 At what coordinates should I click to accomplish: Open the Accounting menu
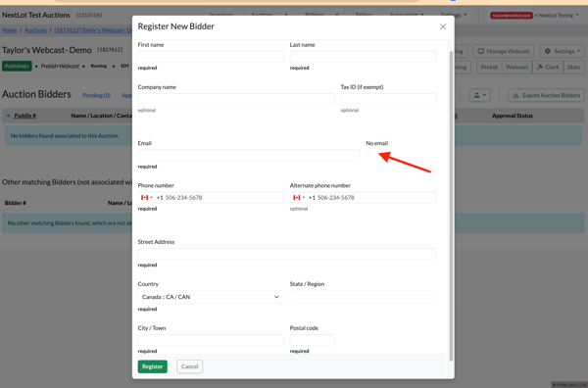click(x=407, y=15)
